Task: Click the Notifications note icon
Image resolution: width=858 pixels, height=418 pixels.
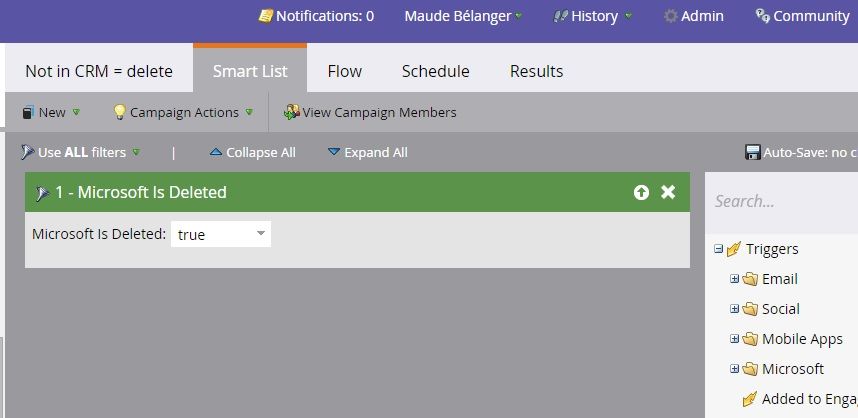Action: [265, 16]
